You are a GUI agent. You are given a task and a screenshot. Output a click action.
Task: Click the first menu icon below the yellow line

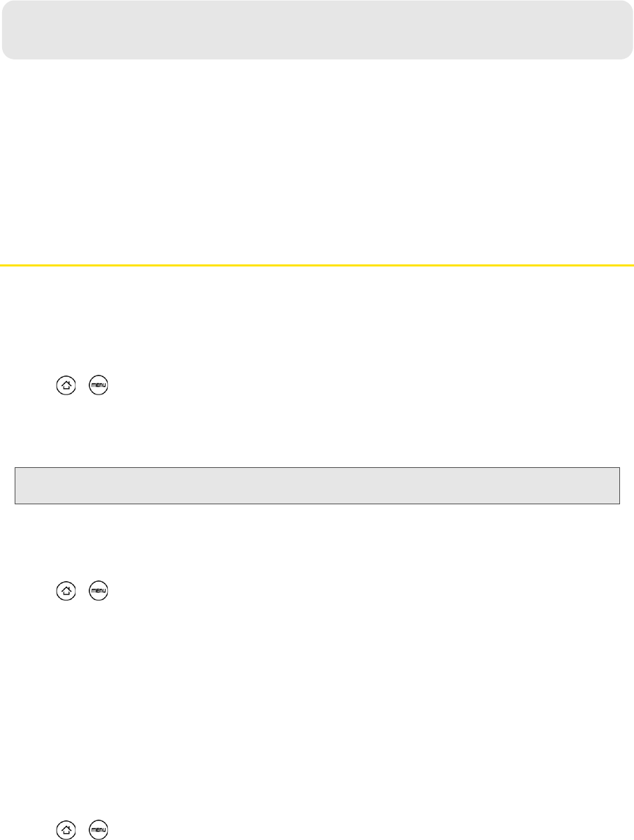point(99,384)
